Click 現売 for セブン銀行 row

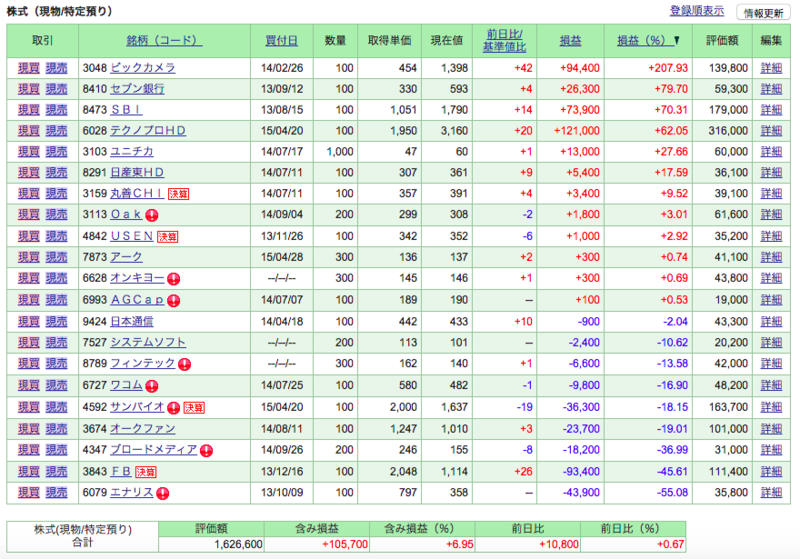(x=56, y=89)
